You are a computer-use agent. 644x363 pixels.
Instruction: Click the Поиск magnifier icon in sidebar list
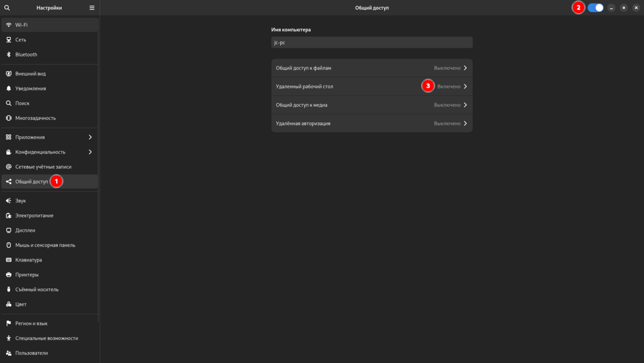(9, 103)
